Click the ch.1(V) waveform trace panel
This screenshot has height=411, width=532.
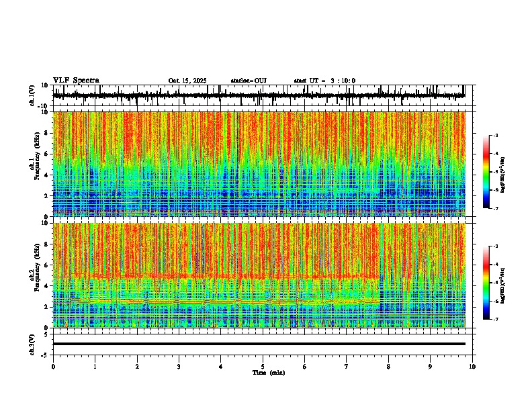pos(263,95)
